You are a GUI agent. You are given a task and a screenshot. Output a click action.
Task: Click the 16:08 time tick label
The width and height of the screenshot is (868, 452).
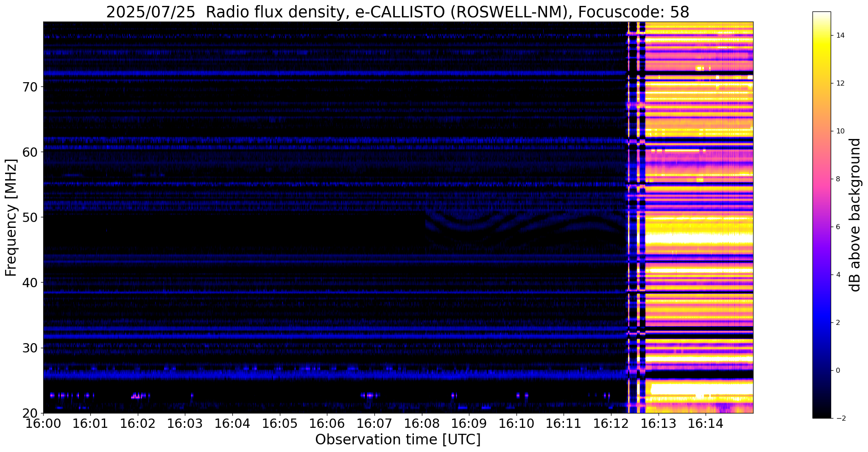point(422,424)
